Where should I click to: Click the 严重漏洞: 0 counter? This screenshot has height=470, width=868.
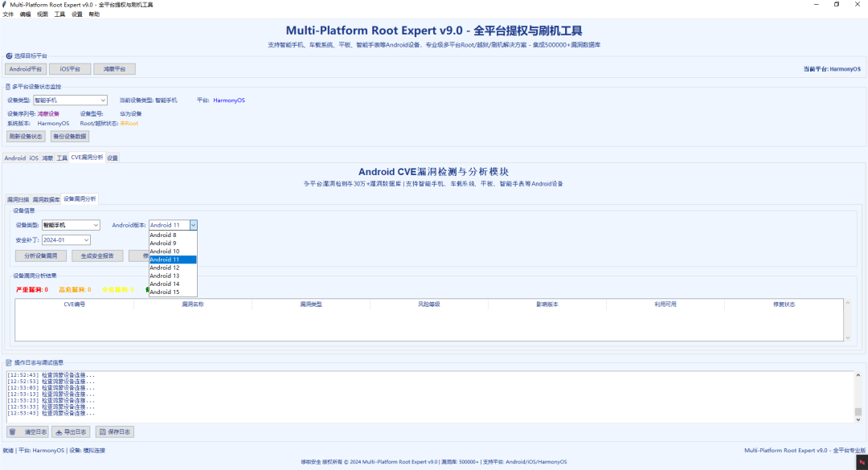pyautogui.click(x=32, y=289)
